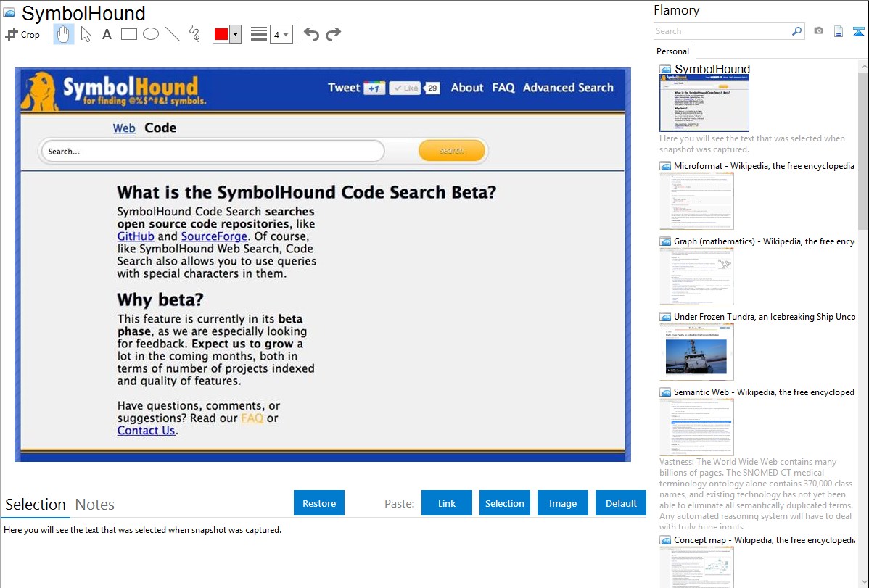Click the snapshot icon beside Microformat title

point(666,166)
